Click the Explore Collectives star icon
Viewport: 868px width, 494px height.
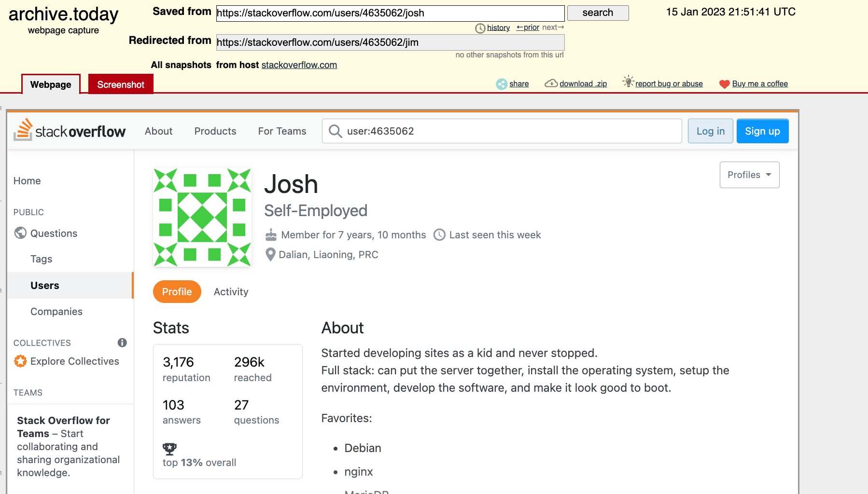coord(20,361)
